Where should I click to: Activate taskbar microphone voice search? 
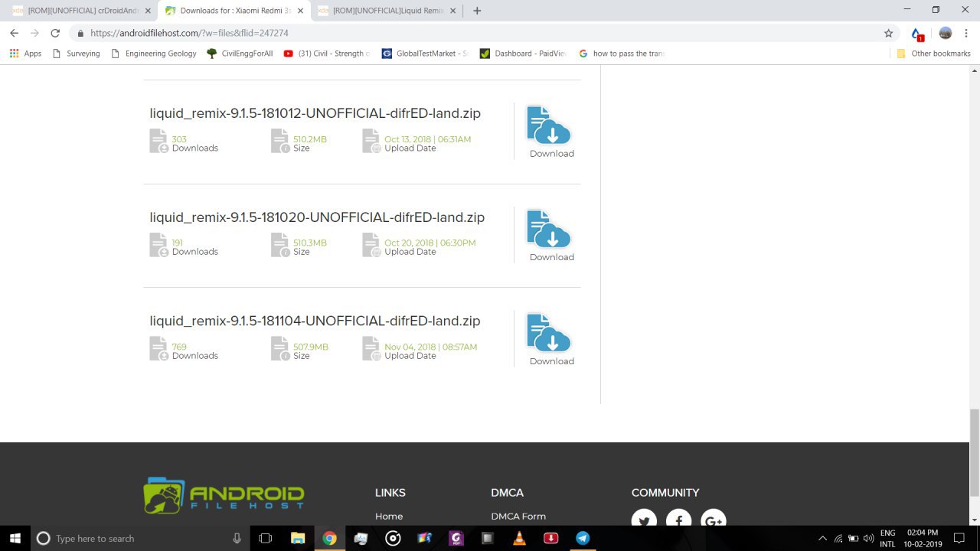click(237, 538)
